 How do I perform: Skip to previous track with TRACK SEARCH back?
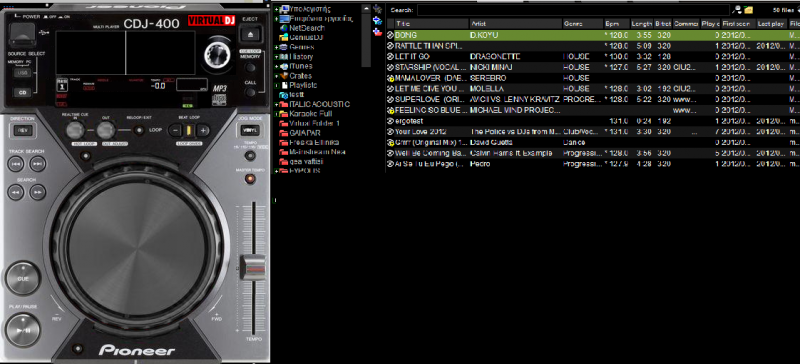(x=16, y=164)
